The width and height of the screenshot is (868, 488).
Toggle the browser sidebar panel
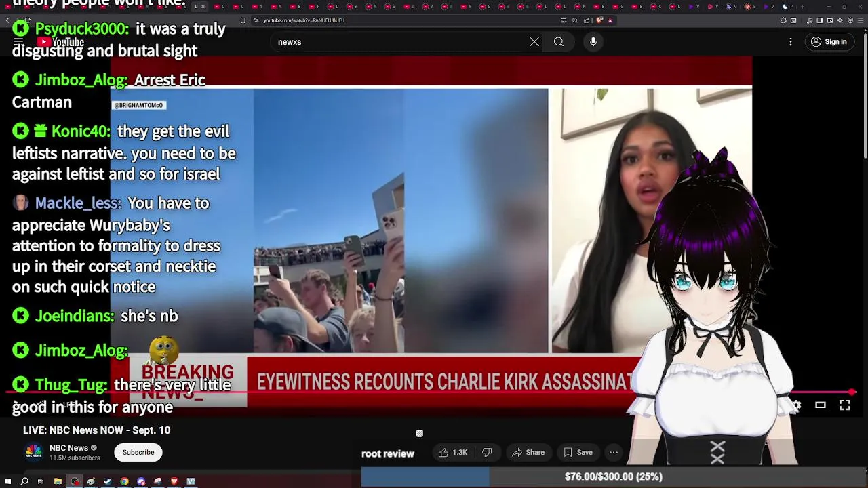click(820, 20)
